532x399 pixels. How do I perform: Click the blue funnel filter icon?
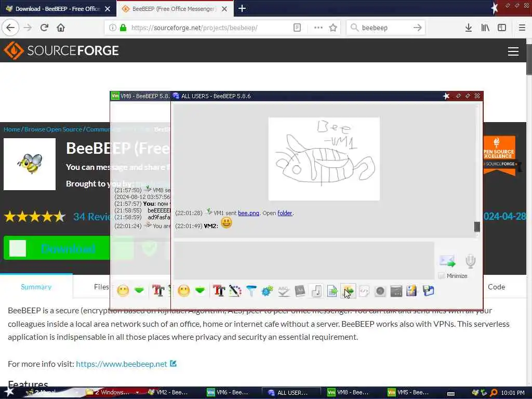coord(251,291)
